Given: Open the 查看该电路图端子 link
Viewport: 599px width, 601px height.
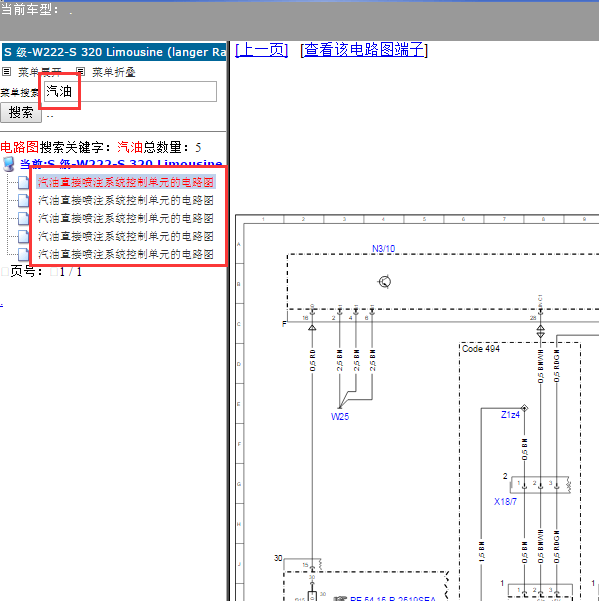Looking at the screenshot, I should pos(364,50).
